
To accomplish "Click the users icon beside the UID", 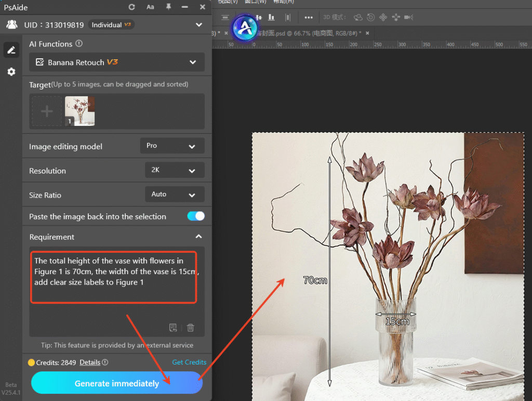I will (11, 24).
